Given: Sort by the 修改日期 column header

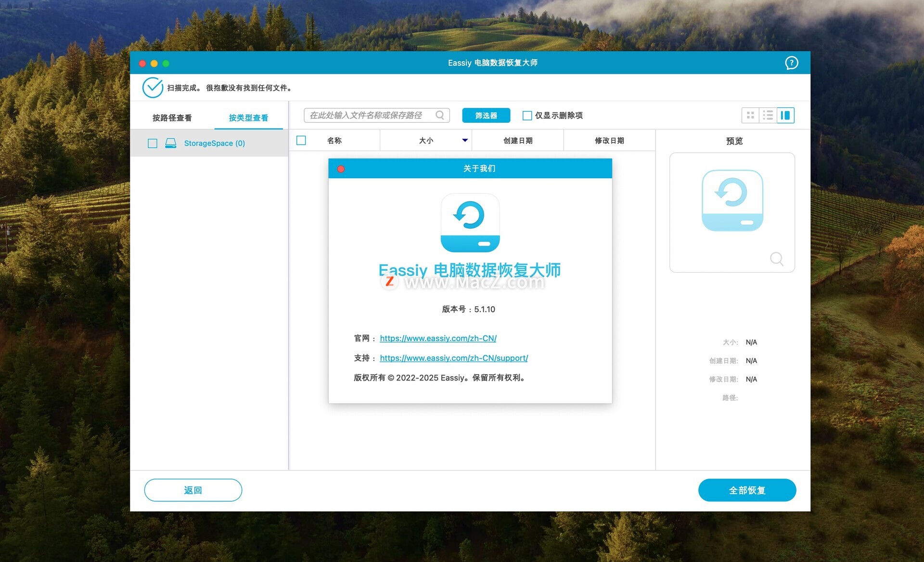Looking at the screenshot, I should point(609,140).
